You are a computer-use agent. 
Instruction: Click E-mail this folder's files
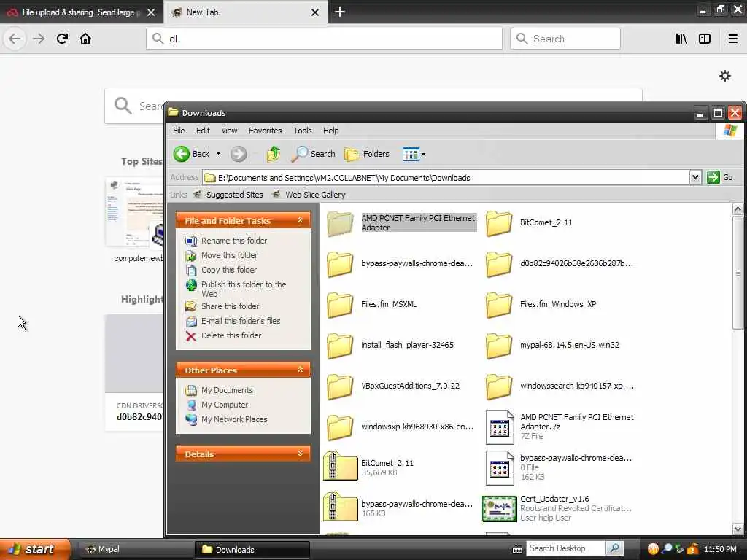pyautogui.click(x=233, y=321)
